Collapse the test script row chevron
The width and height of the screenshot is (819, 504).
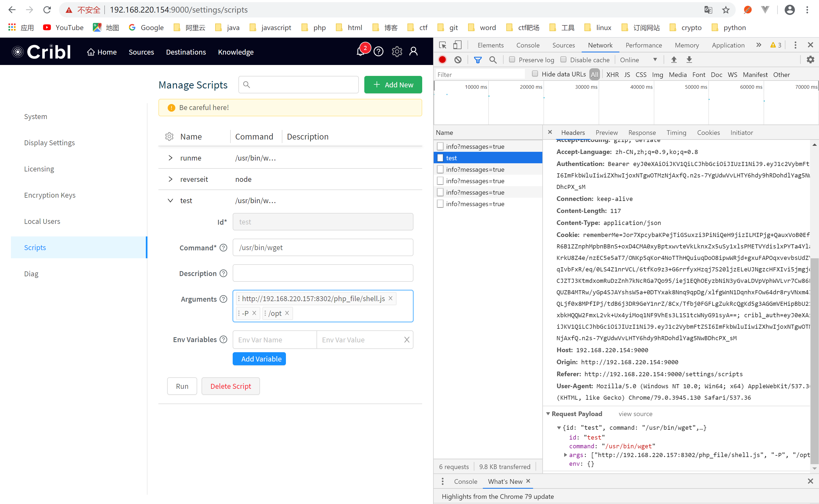pyautogui.click(x=170, y=201)
